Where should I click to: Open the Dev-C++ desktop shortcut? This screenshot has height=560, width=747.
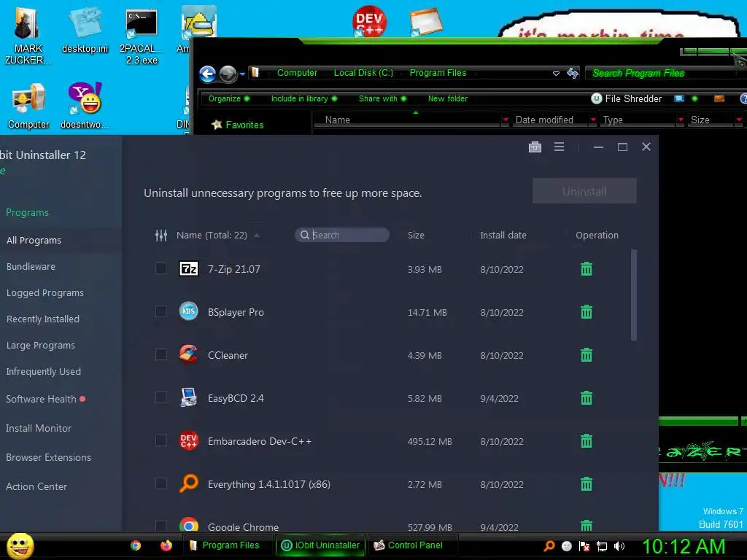pos(369,21)
